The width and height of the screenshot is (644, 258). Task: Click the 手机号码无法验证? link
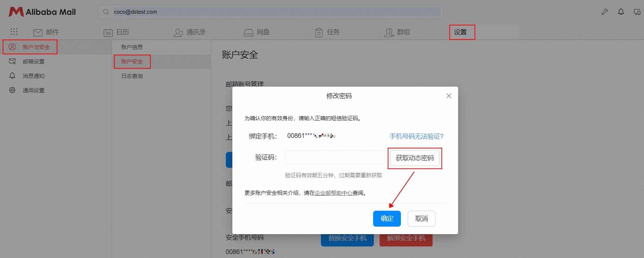pos(416,136)
